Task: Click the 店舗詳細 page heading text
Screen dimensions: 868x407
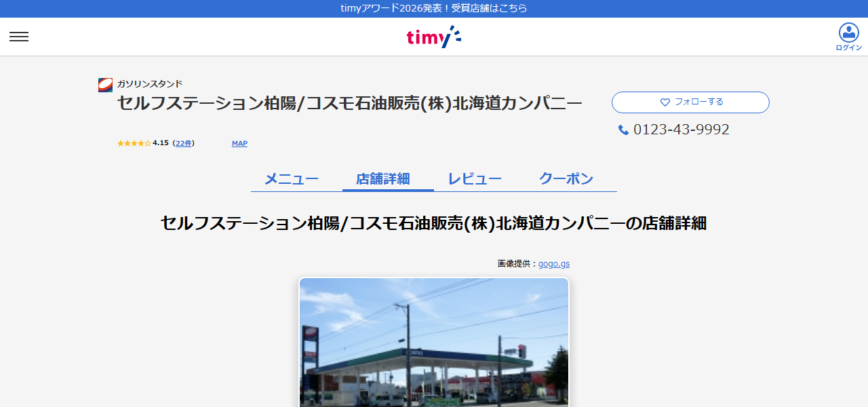Action: point(434,223)
